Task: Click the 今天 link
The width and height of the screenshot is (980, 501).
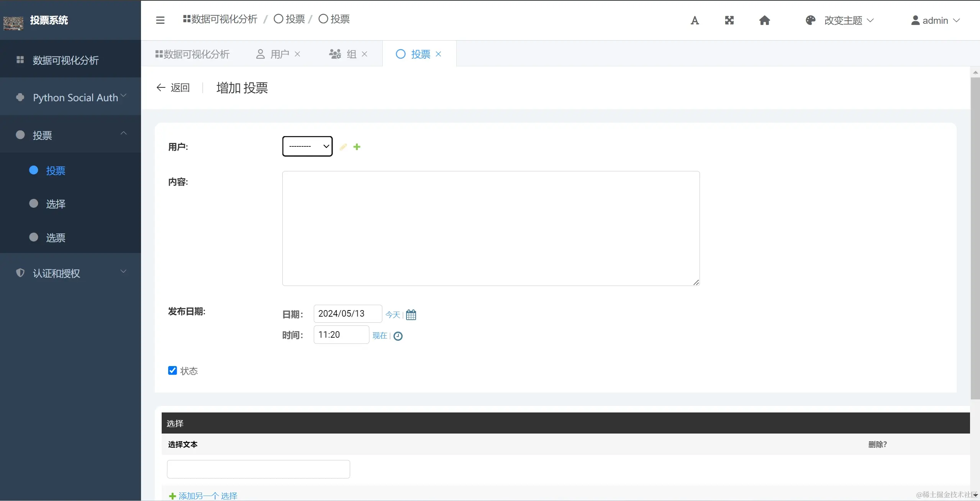Action: 392,315
